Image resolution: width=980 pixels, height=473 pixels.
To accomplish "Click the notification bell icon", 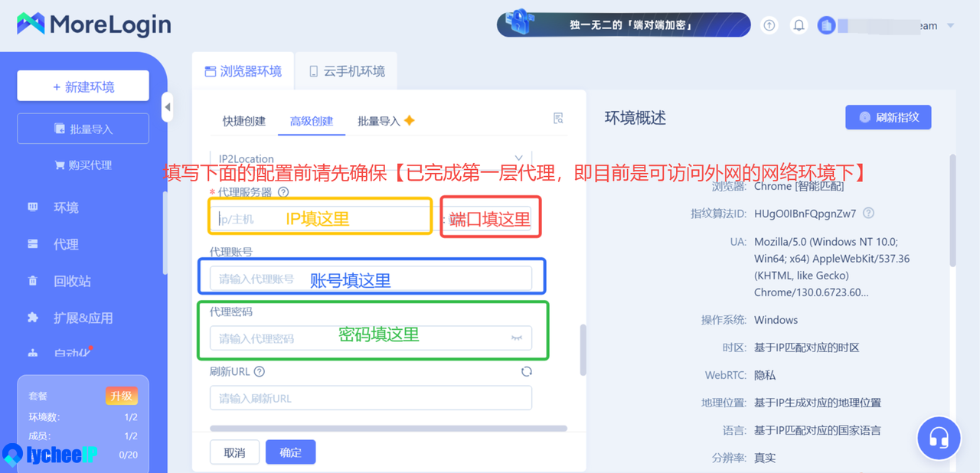I will pos(799,25).
